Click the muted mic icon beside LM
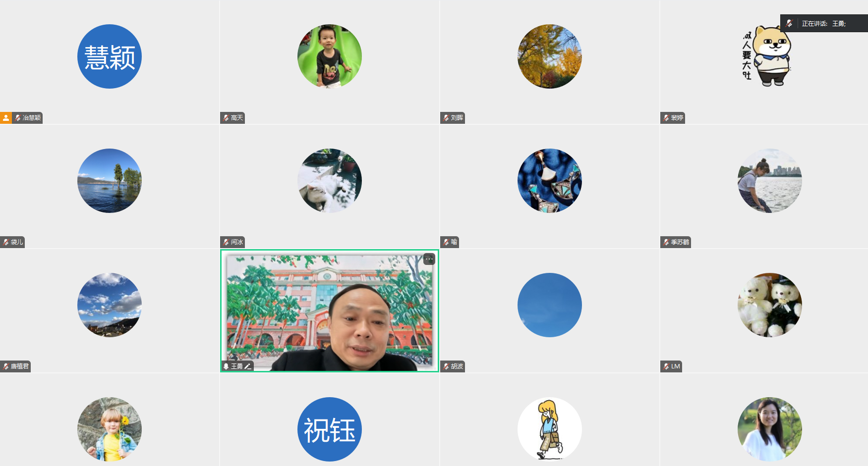 [x=666, y=366]
